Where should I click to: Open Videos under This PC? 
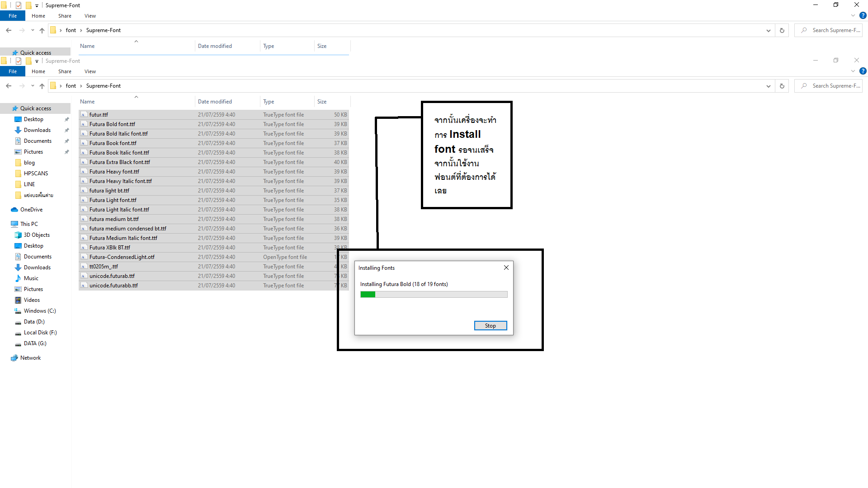[32, 300]
